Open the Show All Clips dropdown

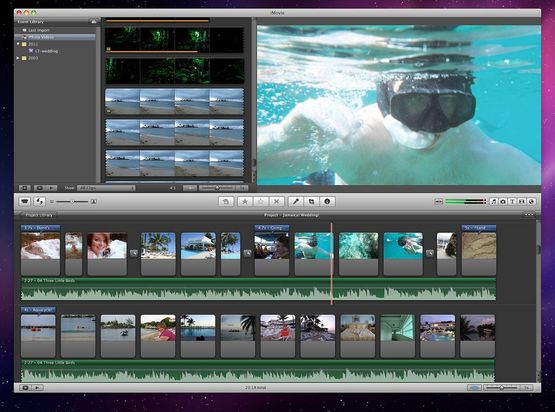coord(106,188)
